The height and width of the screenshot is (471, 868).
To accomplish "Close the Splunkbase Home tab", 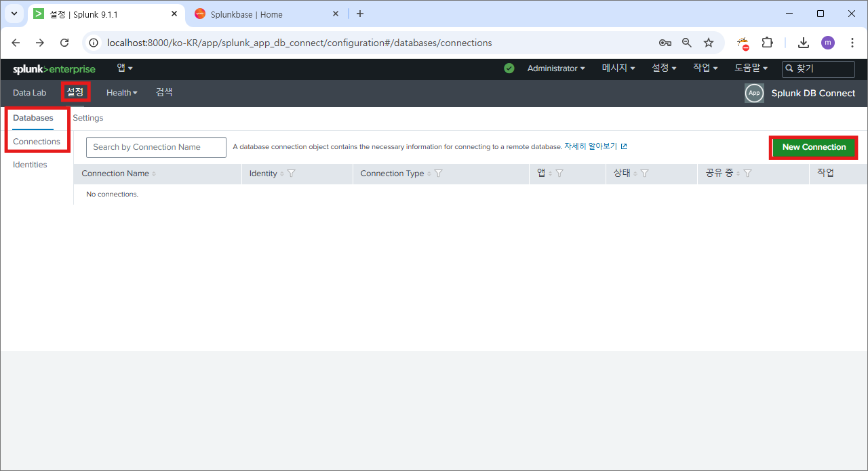I will click(336, 14).
